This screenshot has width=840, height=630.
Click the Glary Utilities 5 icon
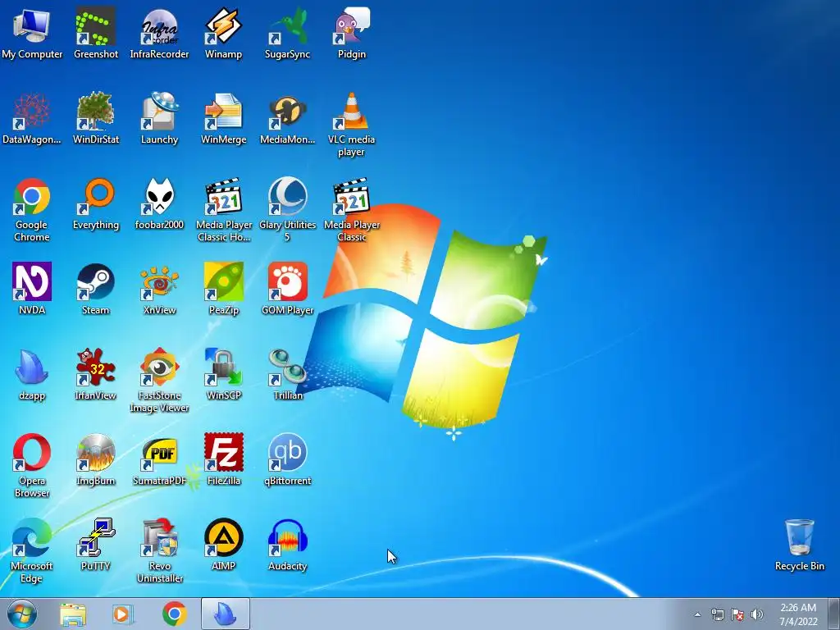287,197
